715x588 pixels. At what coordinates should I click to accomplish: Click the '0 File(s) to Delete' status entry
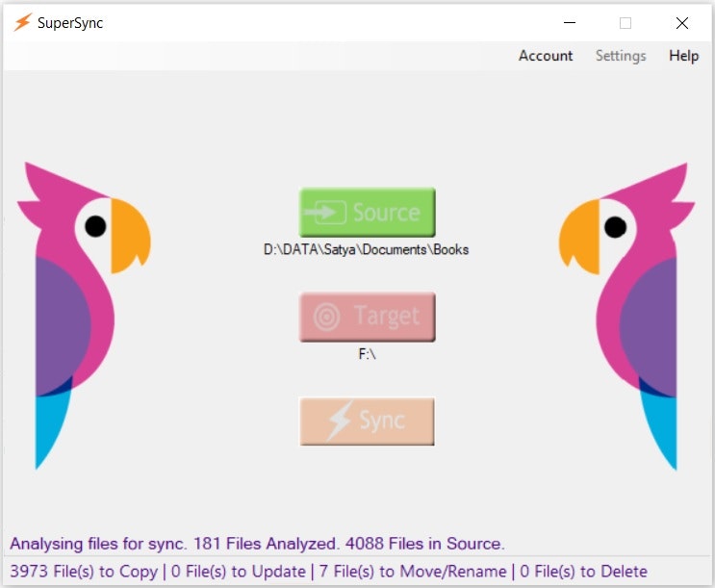(583, 572)
